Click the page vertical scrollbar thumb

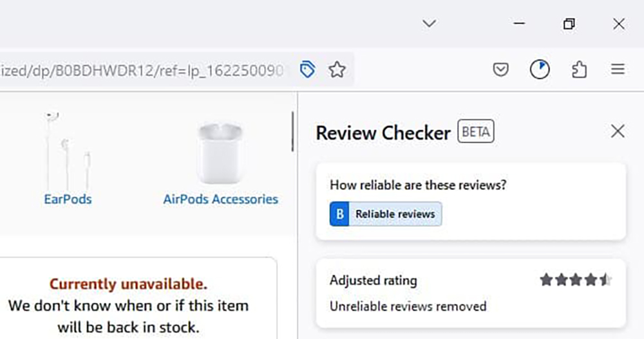(x=293, y=132)
